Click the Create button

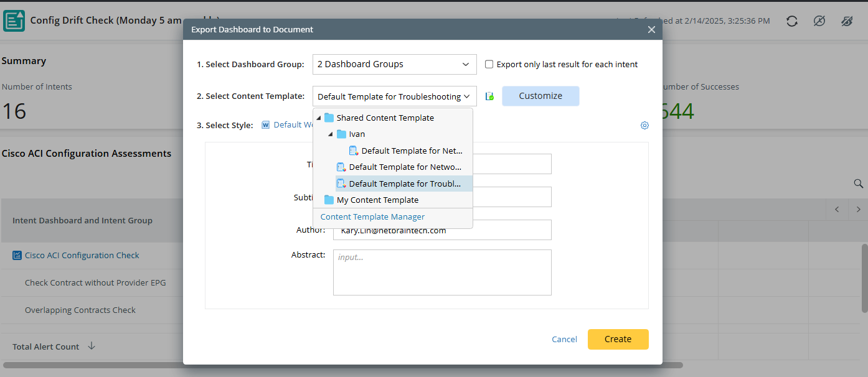[618, 339]
